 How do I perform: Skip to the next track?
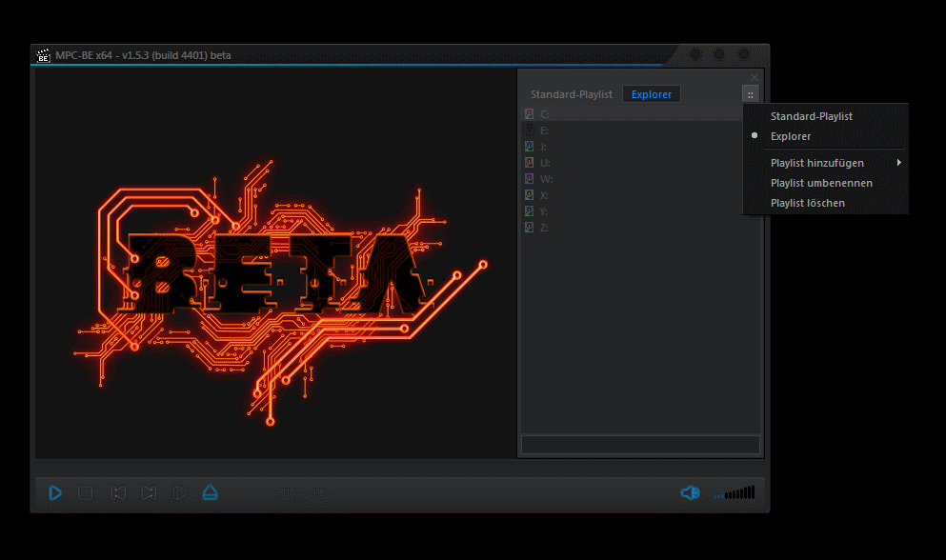149,493
